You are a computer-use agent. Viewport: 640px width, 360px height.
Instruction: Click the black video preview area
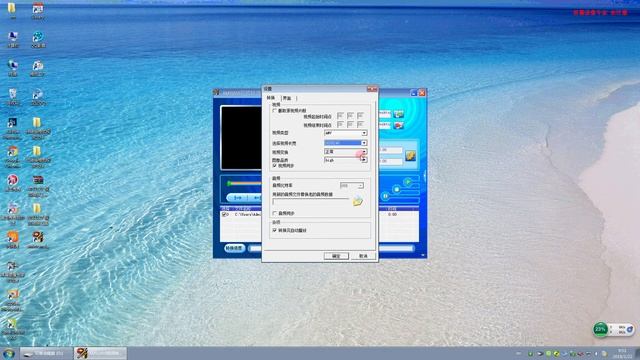click(241, 138)
